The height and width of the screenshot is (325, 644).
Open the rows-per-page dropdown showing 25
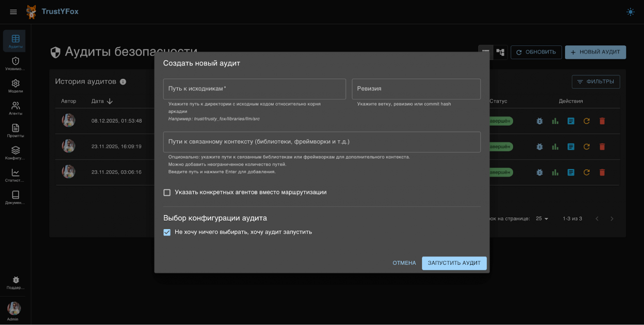(x=542, y=219)
